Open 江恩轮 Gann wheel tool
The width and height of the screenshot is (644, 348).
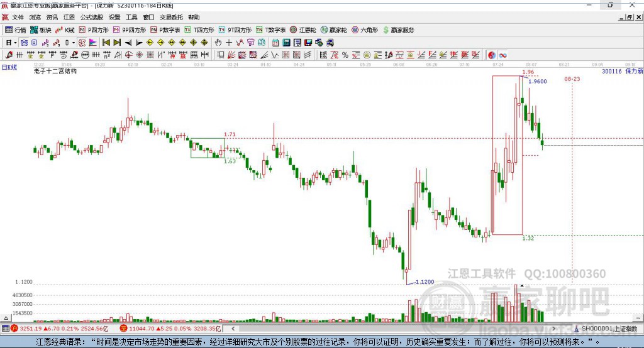click(303, 30)
